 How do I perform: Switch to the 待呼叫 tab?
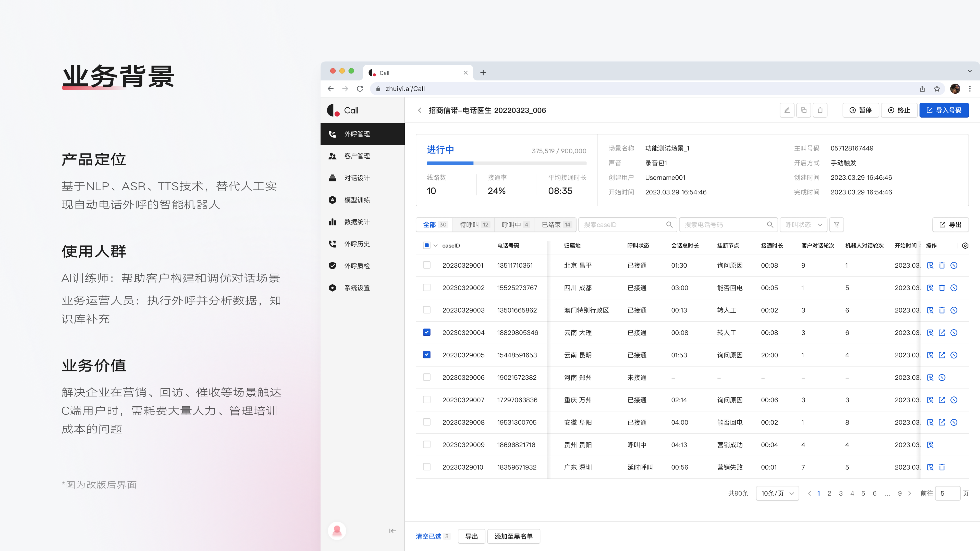click(x=474, y=225)
